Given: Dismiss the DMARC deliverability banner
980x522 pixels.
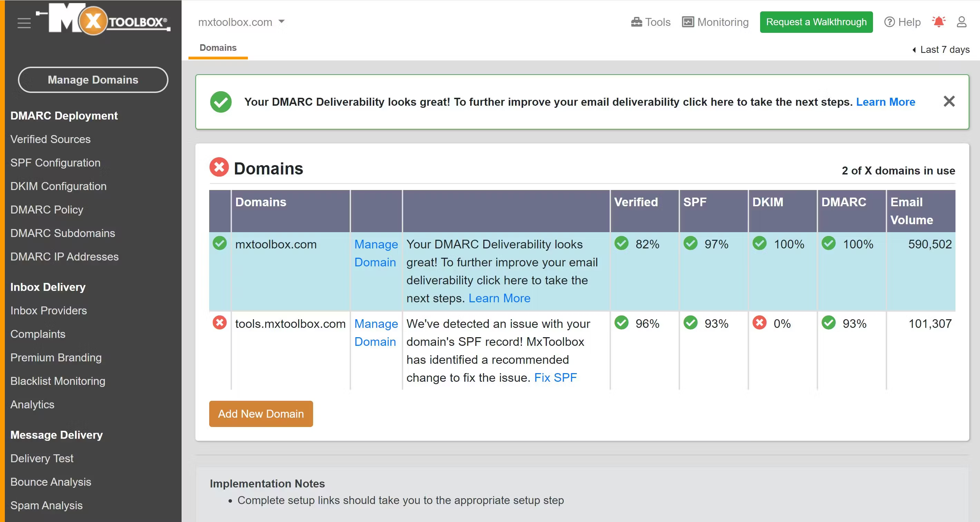Looking at the screenshot, I should pos(949,101).
